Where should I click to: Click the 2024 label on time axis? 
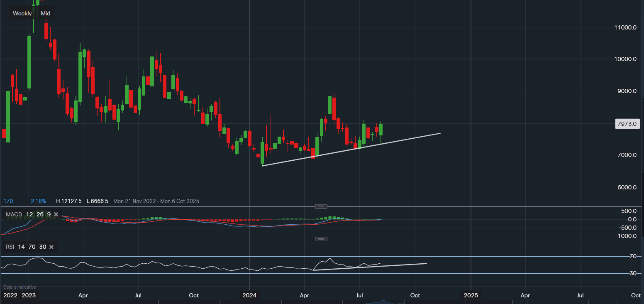[249, 295]
